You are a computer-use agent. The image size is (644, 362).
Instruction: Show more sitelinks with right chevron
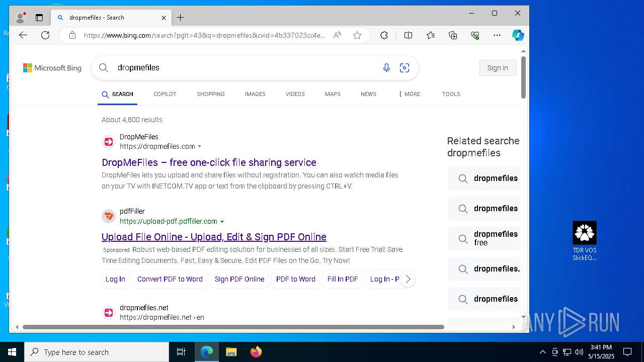408,279
